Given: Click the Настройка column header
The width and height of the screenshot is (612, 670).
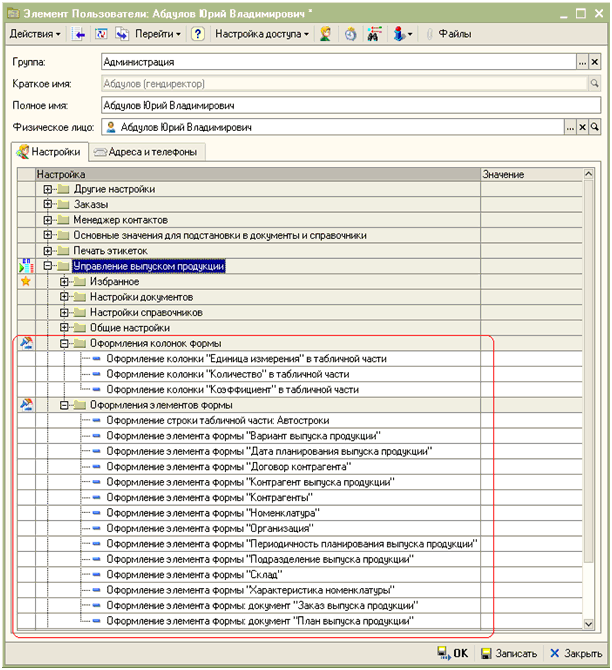Looking at the screenshot, I should tap(258, 174).
